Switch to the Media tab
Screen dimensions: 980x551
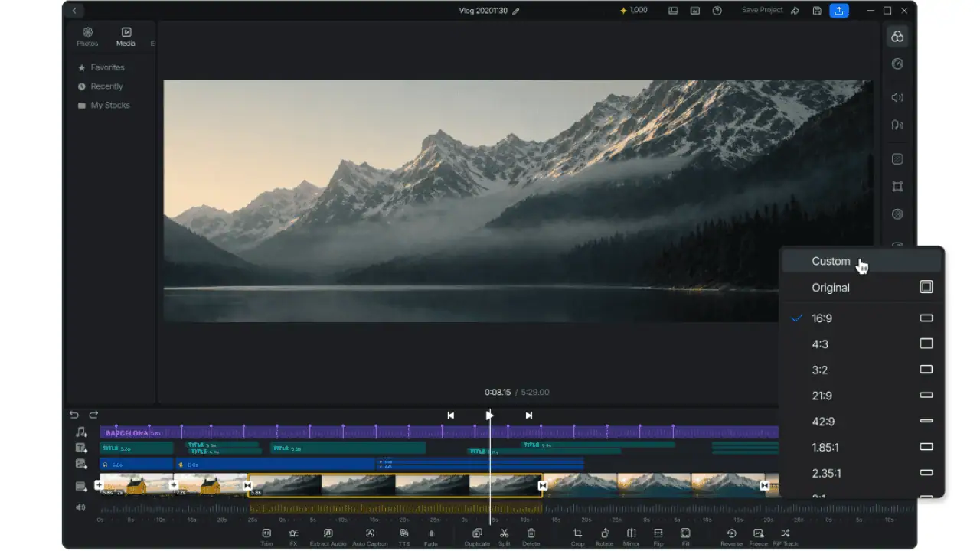[x=126, y=37]
